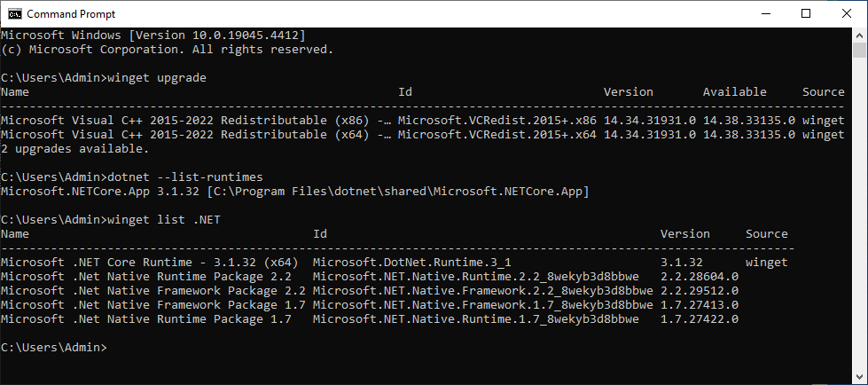Click the "2 upgrades available." message
The image size is (868, 385).
coord(74,149)
